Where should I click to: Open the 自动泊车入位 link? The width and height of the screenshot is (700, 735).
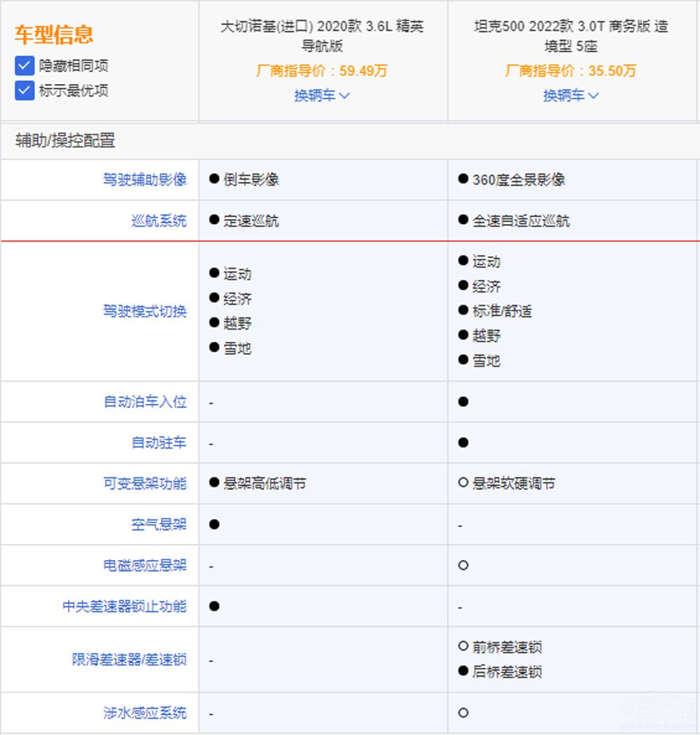click(145, 402)
